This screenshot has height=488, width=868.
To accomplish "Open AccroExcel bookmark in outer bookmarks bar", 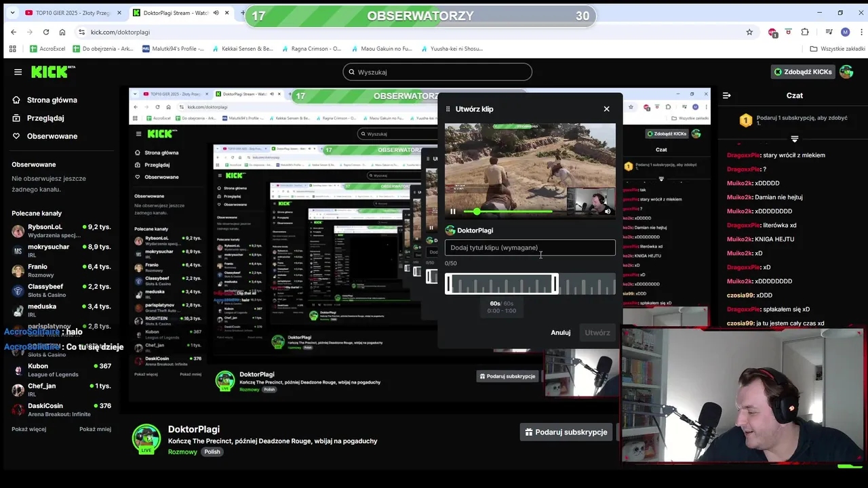I will (47, 49).
